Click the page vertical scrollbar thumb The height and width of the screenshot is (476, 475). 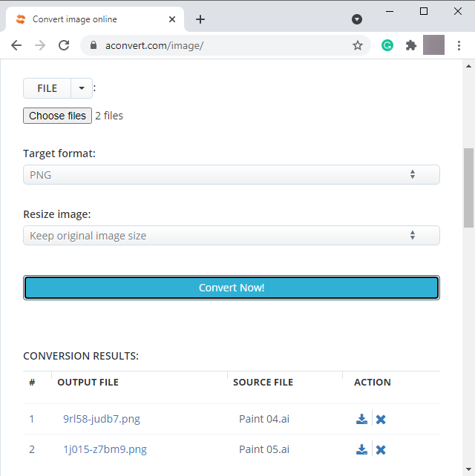468,188
